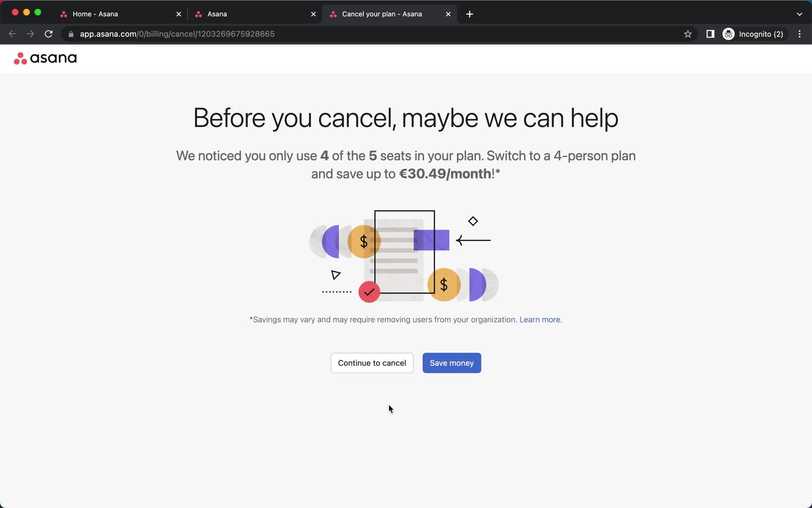The height and width of the screenshot is (508, 812).
Task: Click the page reload icon
Action: point(49,33)
